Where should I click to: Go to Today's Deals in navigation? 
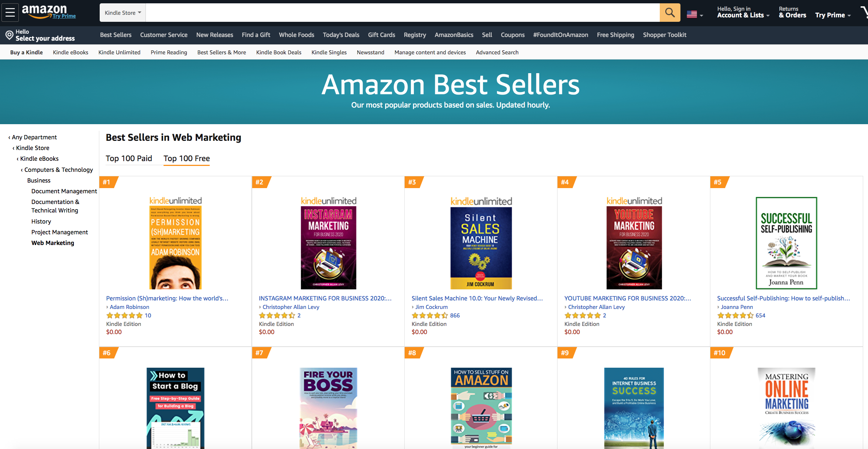pyautogui.click(x=341, y=35)
